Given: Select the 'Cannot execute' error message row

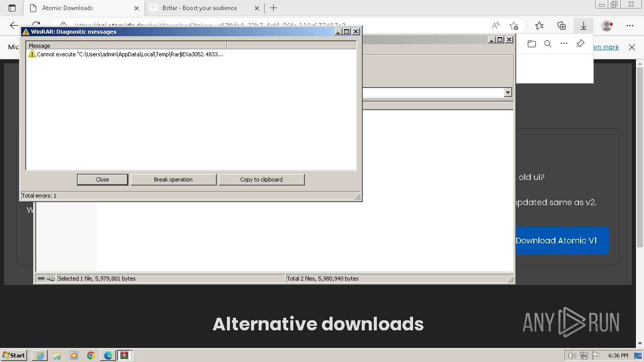Looking at the screenshot, I should (126, 54).
